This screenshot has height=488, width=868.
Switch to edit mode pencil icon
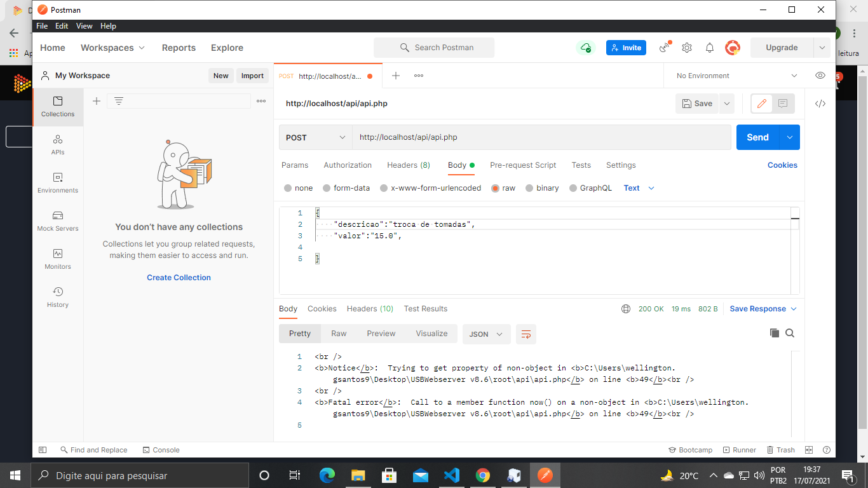click(762, 104)
